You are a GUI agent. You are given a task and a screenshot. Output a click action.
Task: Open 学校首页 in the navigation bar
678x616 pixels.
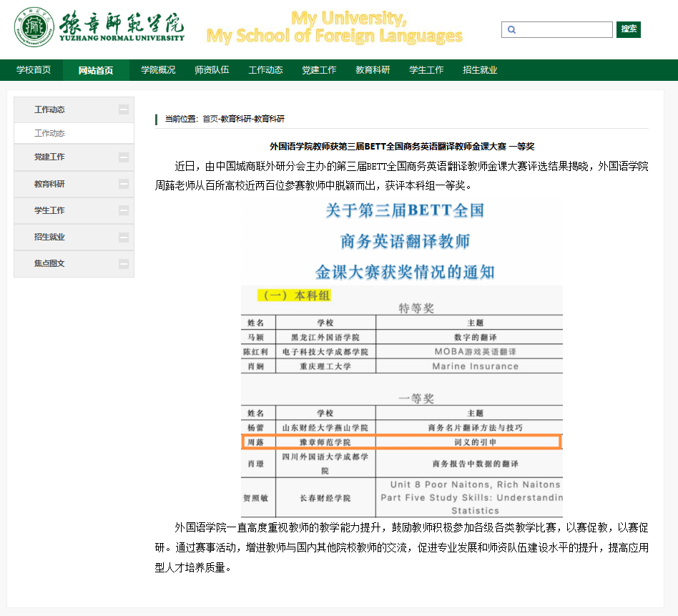(x=34, y=70)
